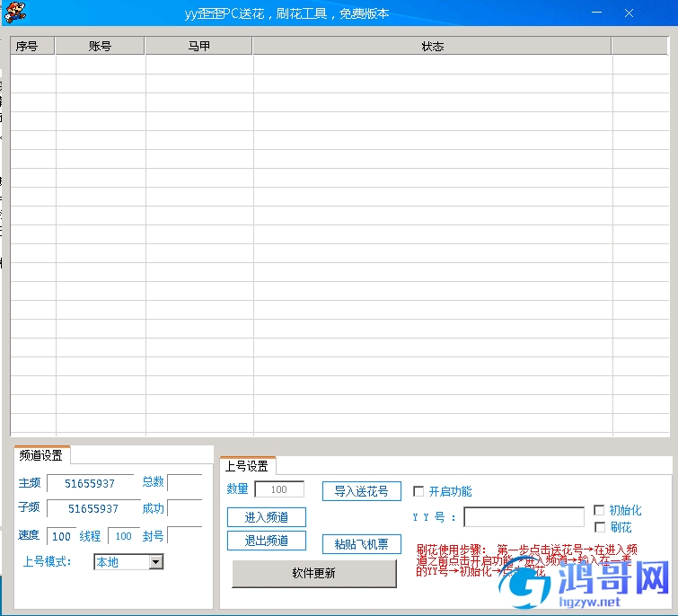Click the 上号模式: label

[x=47, y=561]
